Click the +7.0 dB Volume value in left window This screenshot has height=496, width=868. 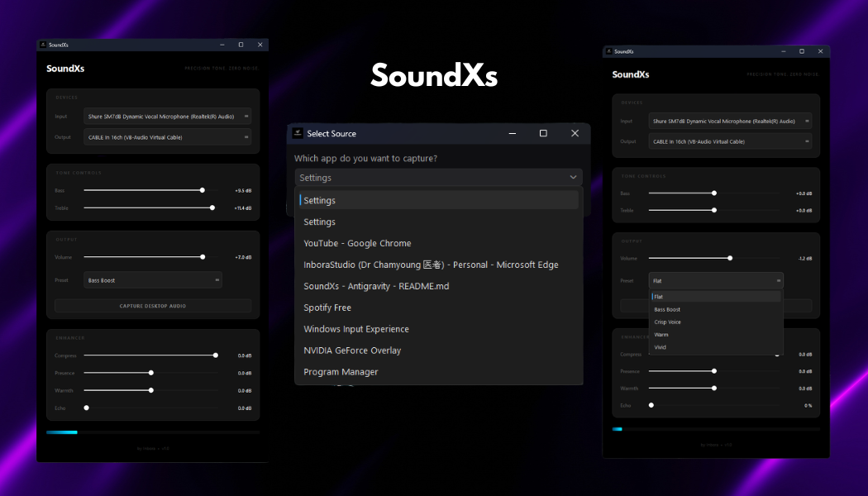point(243,257)
